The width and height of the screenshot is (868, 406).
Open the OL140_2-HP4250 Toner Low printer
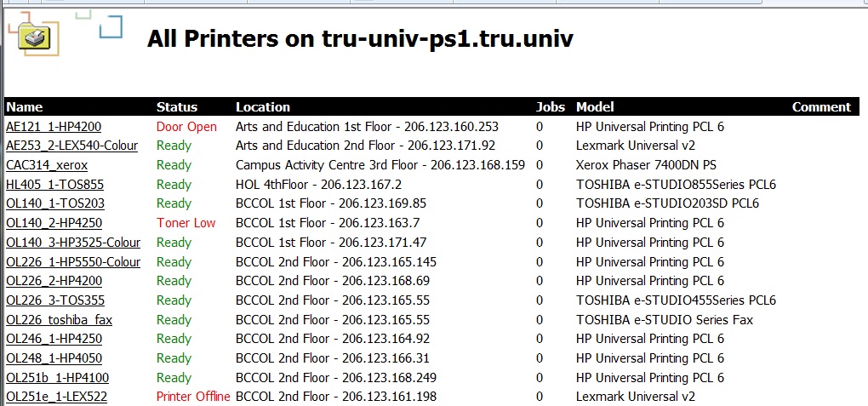coord(54,223)
